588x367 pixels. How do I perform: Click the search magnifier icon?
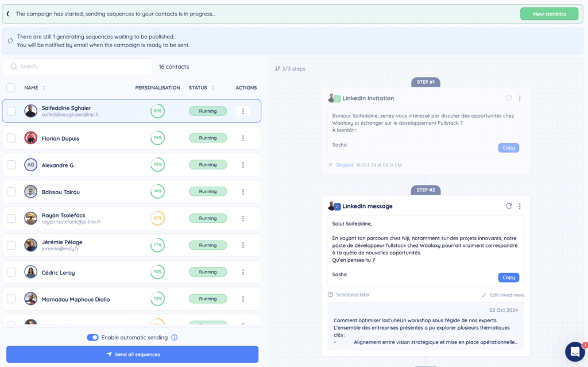14,67
